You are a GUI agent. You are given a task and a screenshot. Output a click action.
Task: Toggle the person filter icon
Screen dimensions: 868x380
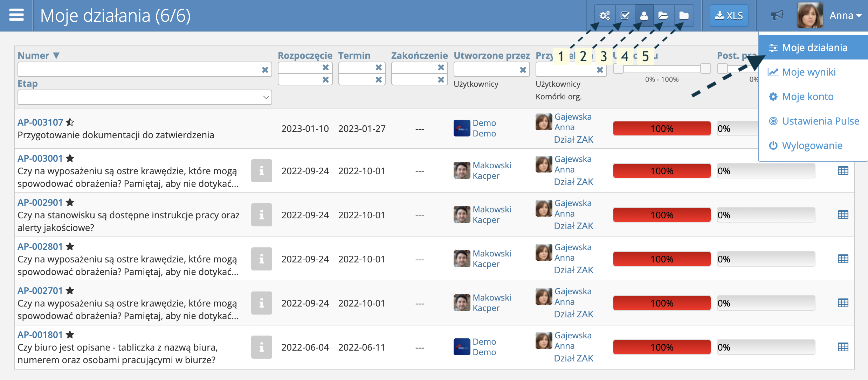(x=644, y=15)
